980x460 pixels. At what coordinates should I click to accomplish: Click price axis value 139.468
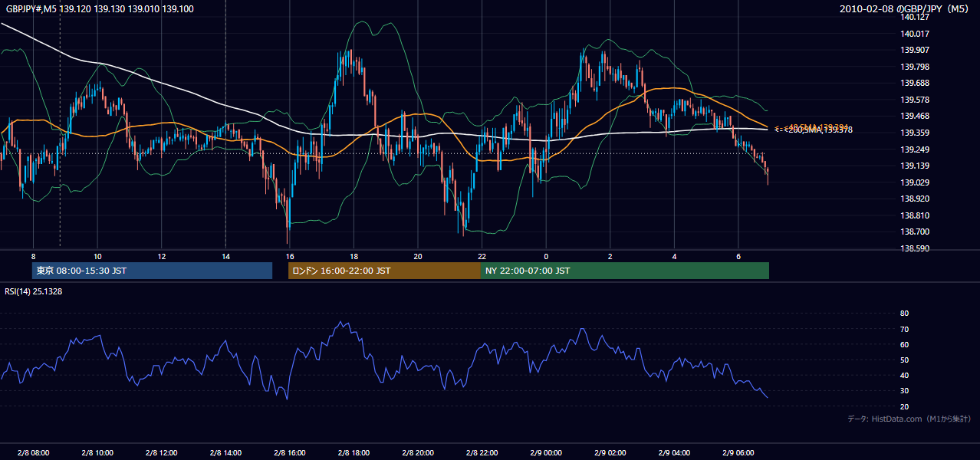[916, 116]
